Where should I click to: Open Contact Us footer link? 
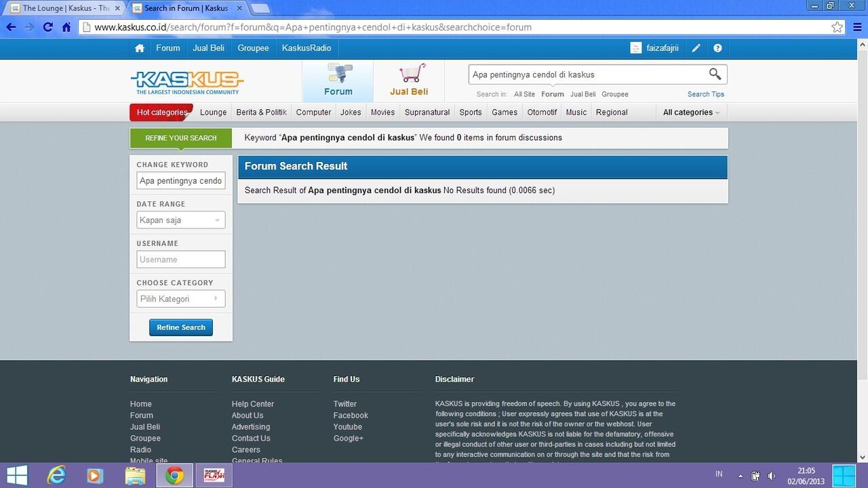coord(251,439)
